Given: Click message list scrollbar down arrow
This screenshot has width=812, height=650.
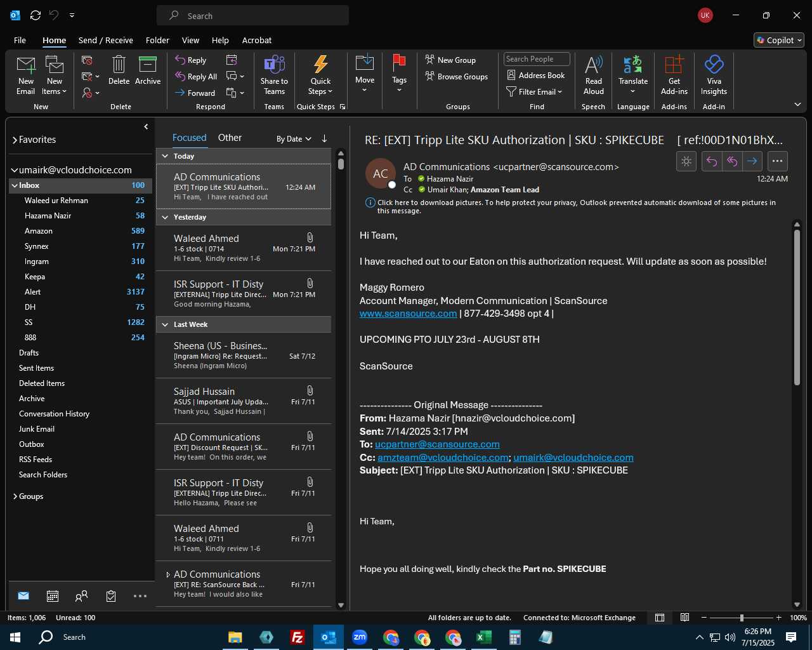Looking at the screenshot, I should coord(341,605).
